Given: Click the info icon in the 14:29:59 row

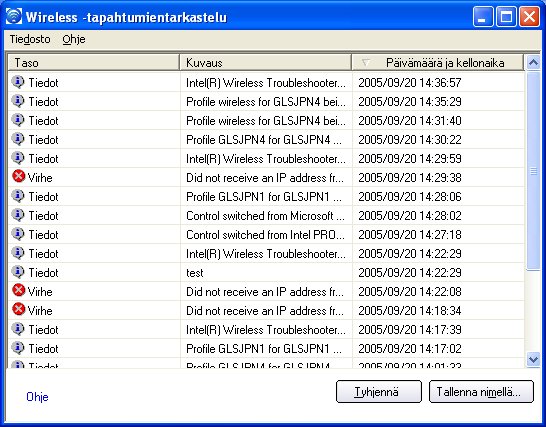Looking at the screenshot, I should 18,158.
